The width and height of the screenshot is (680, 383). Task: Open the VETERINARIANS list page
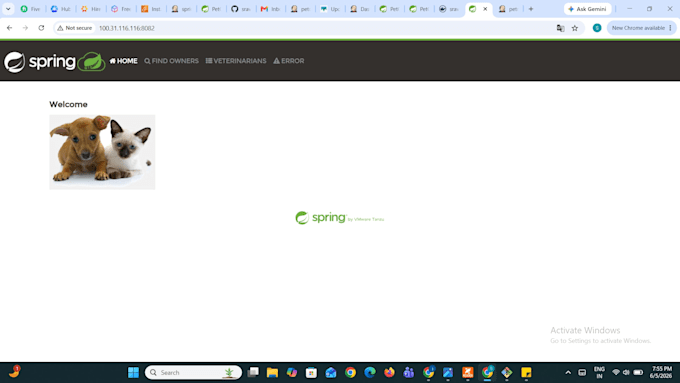point(236,61)
